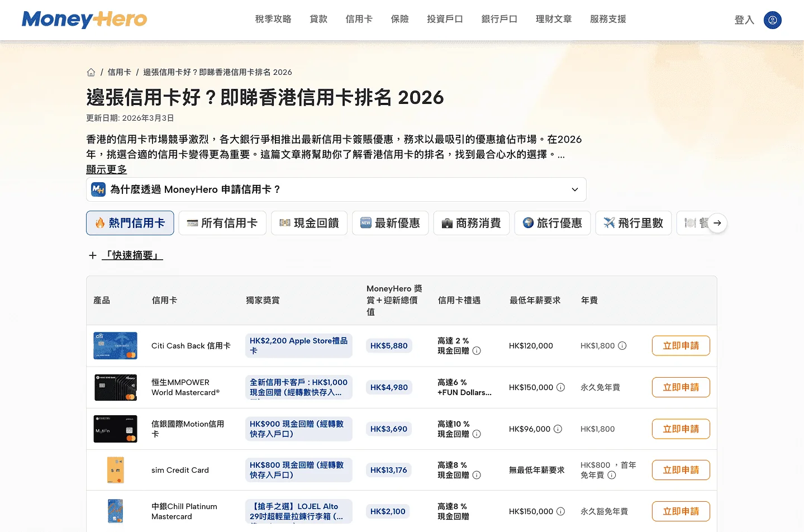Go to home via breadcrumb house icon
Image resolution: width=804 pixels, height=532 pixels.
(x=91, y=72)
